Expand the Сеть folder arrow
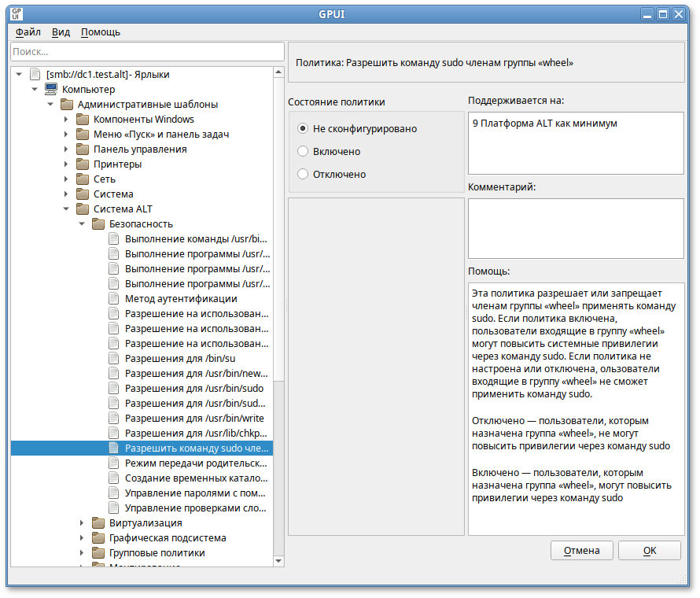Screen dimensions: 700x598 tap(66, 179)
